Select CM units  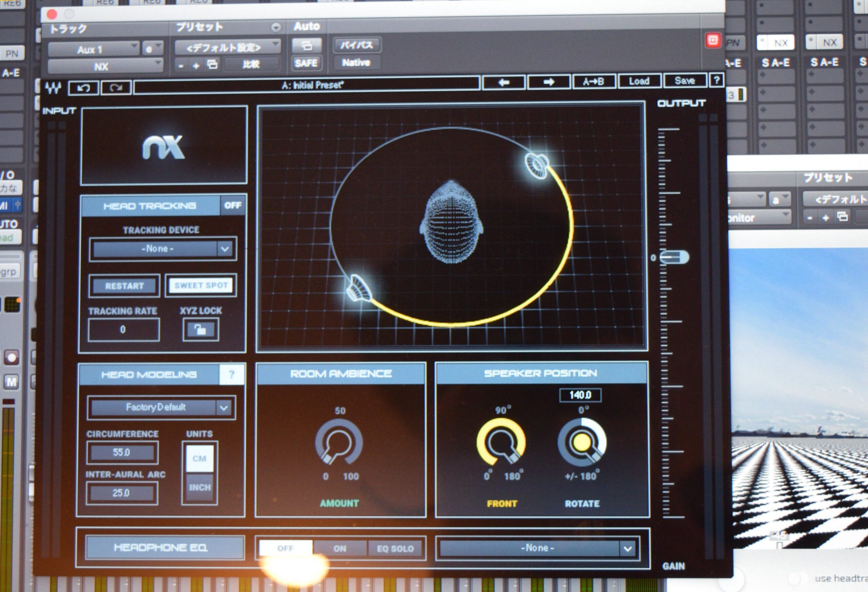tap(199, 458)
